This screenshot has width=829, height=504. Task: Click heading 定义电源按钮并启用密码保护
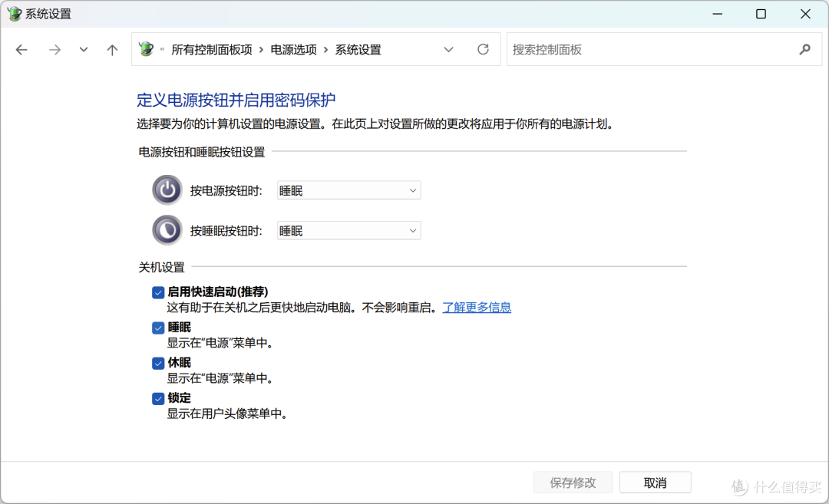click(x=236, y=100)
